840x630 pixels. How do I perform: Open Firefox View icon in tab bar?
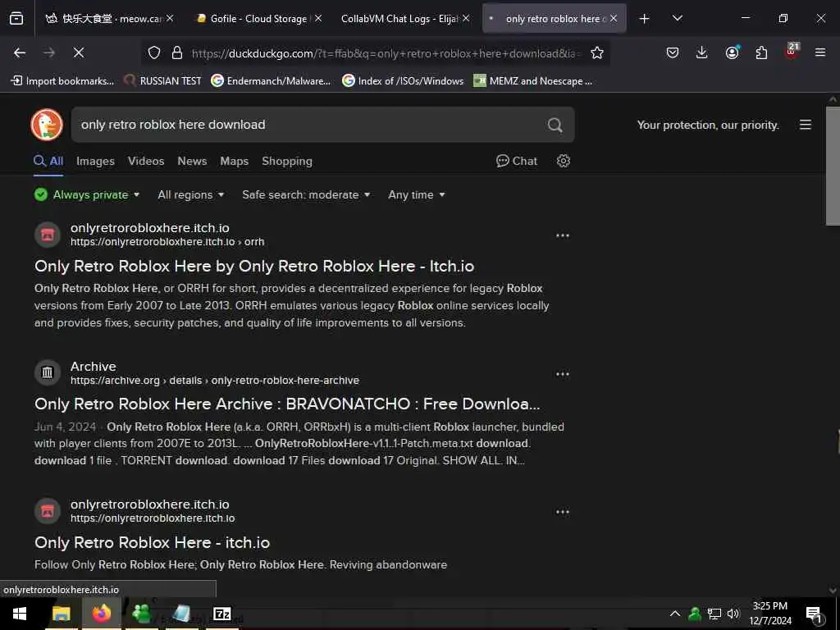point(16,19)
